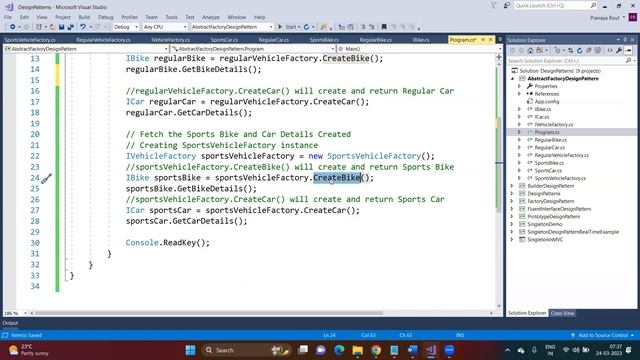Click the search magnifier in Solution Explorer
This screenshot has width=640, height=360.
point(628,60)
